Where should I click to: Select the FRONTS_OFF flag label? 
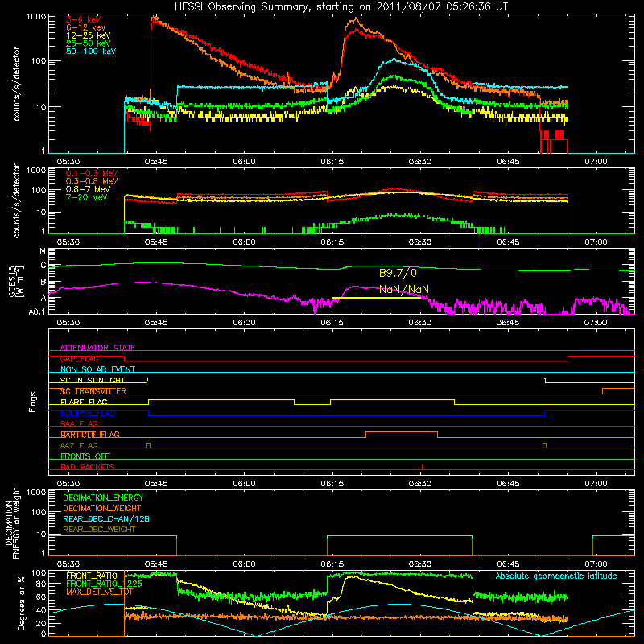pos(85,456)
